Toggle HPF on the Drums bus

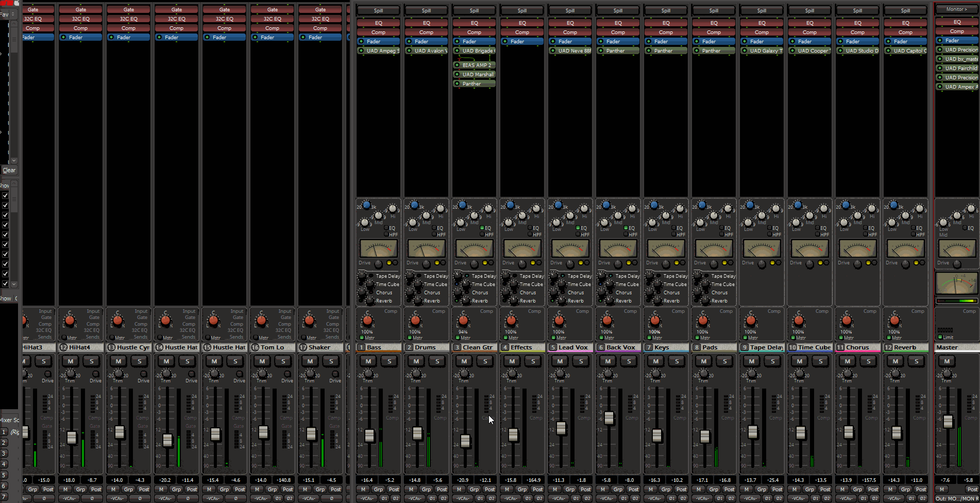point(434,234)
